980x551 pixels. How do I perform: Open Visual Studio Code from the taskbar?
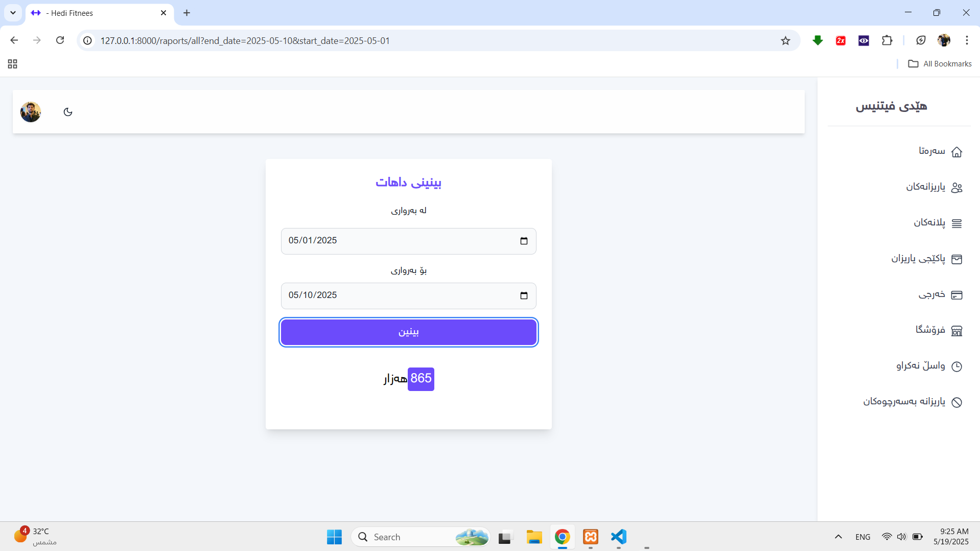point(618,537)
